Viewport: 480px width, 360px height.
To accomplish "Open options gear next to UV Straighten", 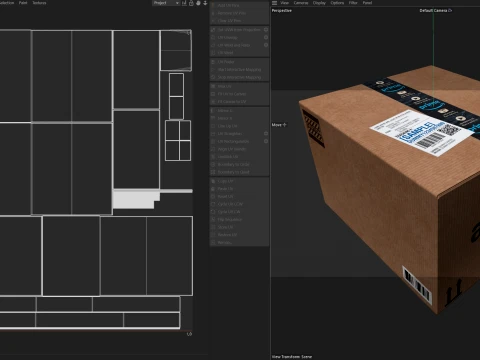I will [266, 134].
